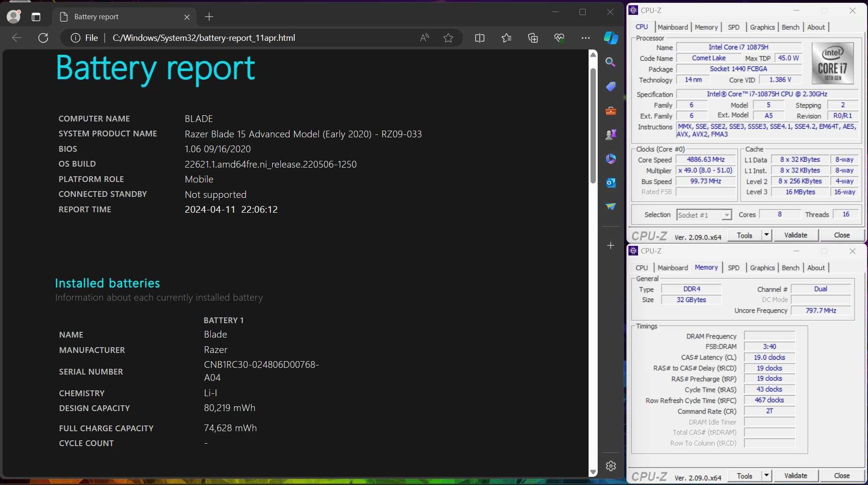868x485 pixels.
Task: Open sidebar Games chess icon
Action: [x=611, y=134]
